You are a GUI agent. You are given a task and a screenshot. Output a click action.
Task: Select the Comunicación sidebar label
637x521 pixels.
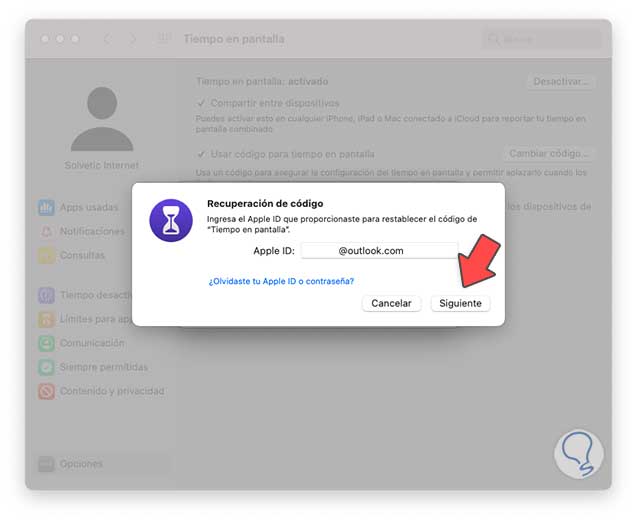pos(92,343)
